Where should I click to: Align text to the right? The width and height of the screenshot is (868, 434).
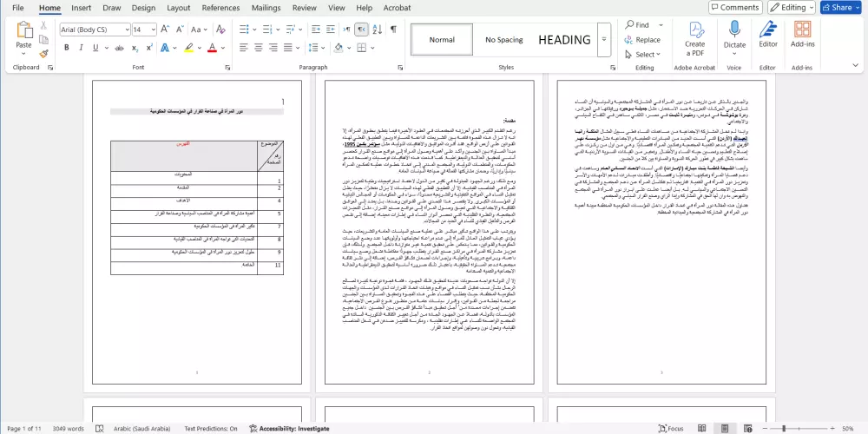coord(273,48)
